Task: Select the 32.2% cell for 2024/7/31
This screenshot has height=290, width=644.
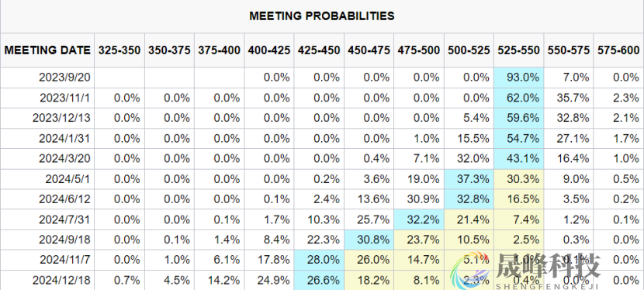Action: click(x=418, y=219)
